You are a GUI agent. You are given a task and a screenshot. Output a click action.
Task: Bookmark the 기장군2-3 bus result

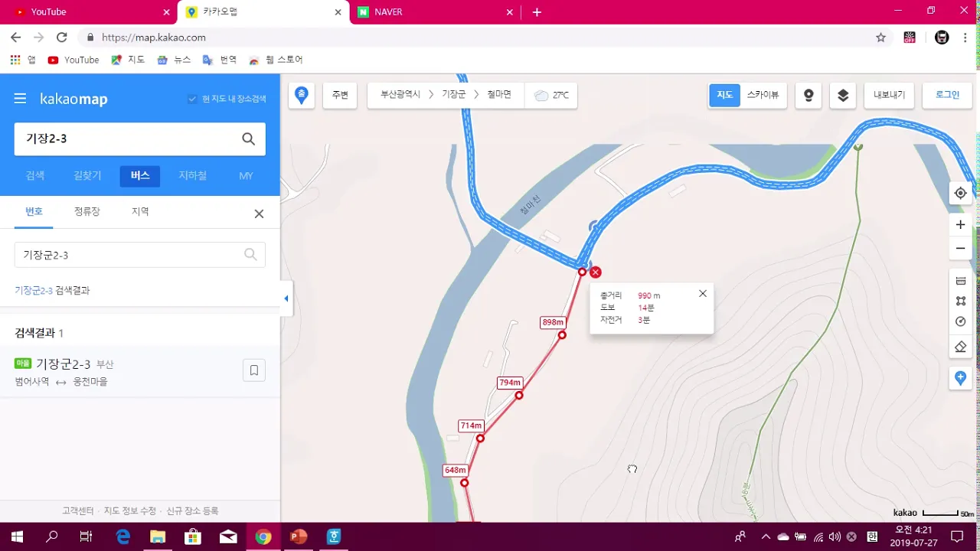[x=254, y=370]
